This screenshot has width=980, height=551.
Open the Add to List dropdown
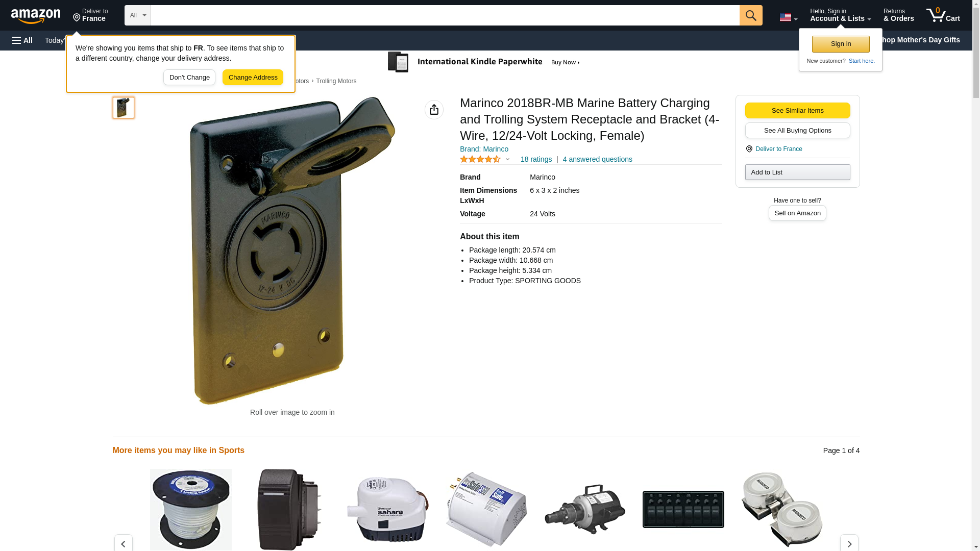[797, 172]
